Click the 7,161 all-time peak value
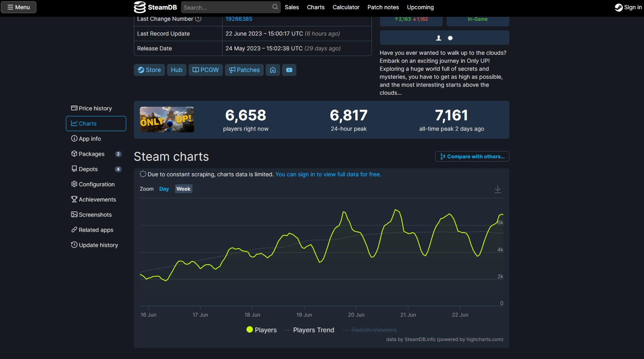This screenshot has width=644, height=359. coord(451,115)
